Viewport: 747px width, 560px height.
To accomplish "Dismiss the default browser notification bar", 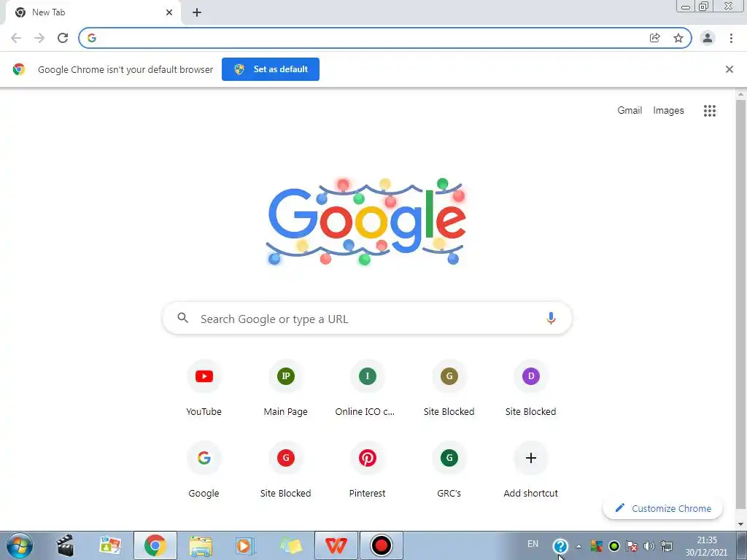I will coord(729,69).
